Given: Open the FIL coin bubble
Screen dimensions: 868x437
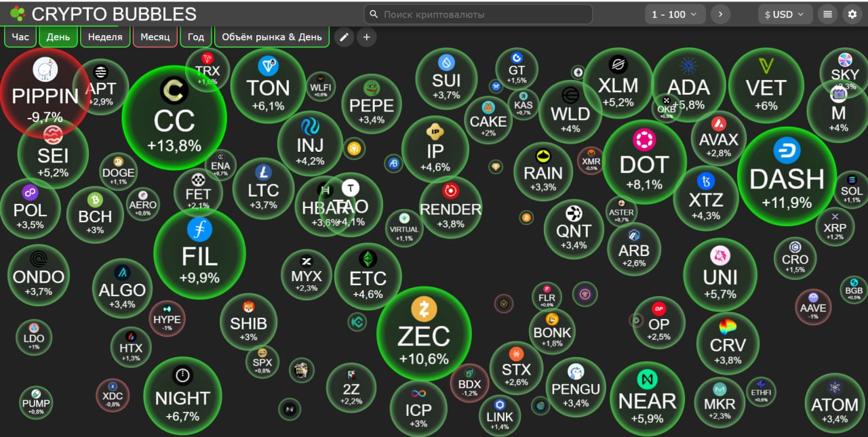Looking at the screenshot, I should coord(199,254).
